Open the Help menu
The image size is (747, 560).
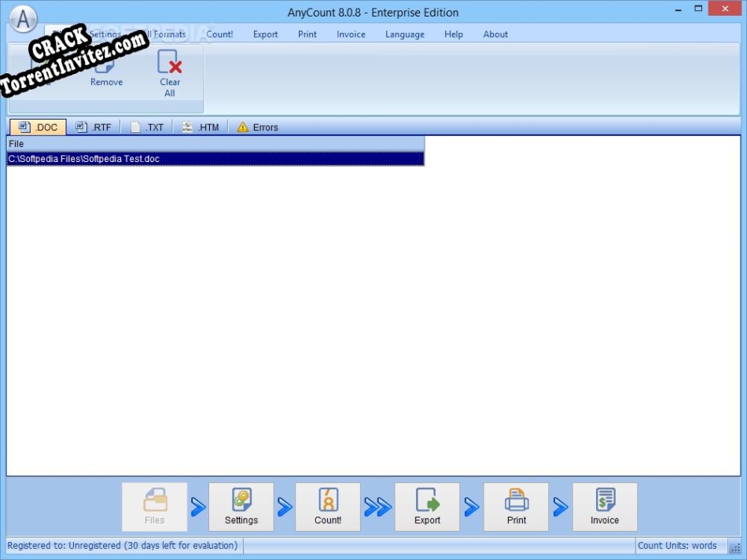454,34
